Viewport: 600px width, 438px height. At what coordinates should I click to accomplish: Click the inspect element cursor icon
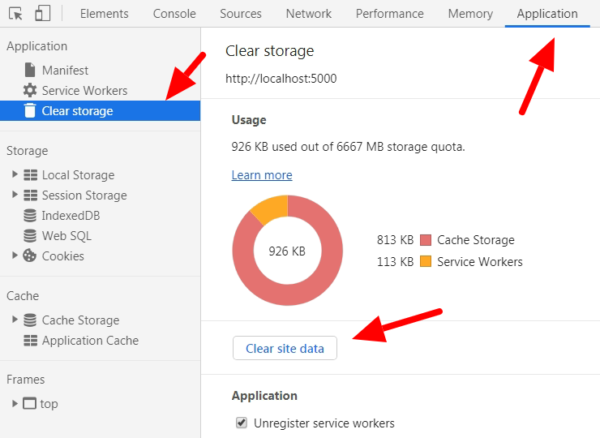[15, 14]
